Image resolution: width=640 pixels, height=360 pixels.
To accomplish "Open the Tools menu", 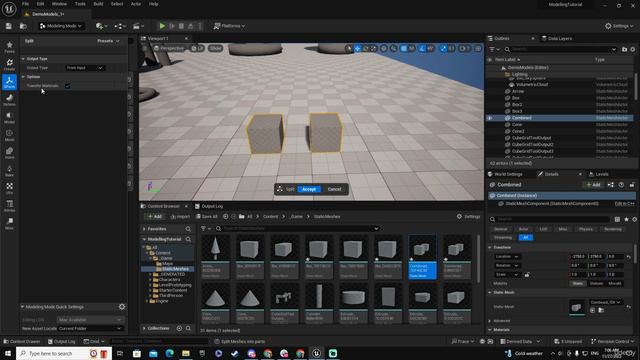I will tap(80, 4).
